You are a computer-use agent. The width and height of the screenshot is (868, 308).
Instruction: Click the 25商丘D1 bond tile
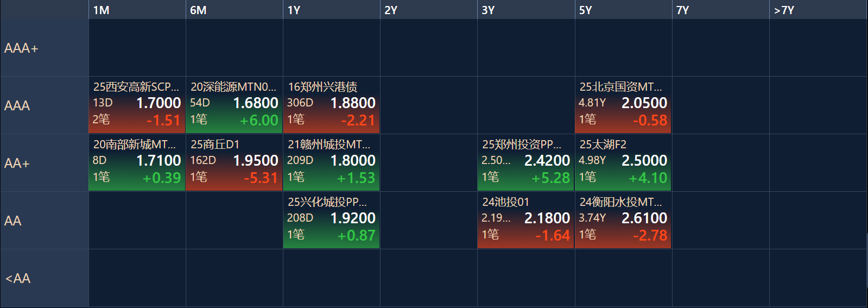pyautogui.click(x=234, y=163)
